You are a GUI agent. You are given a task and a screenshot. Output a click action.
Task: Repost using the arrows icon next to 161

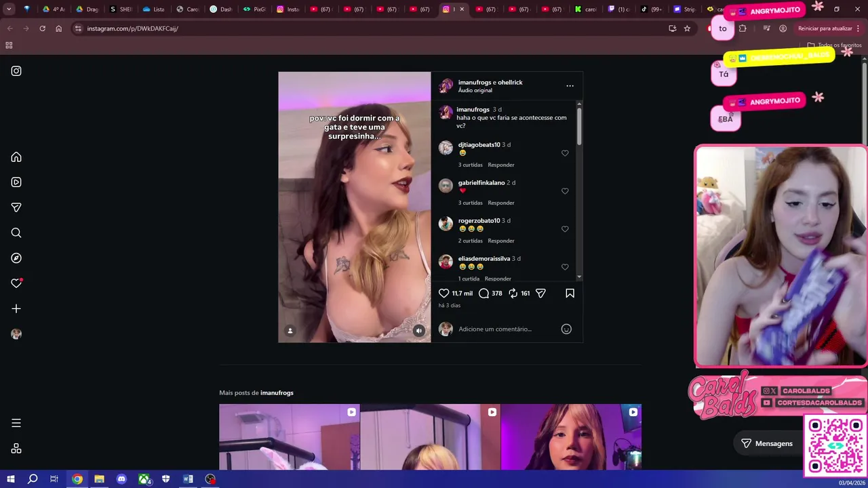pyautogui.click(x=513, y=293)
